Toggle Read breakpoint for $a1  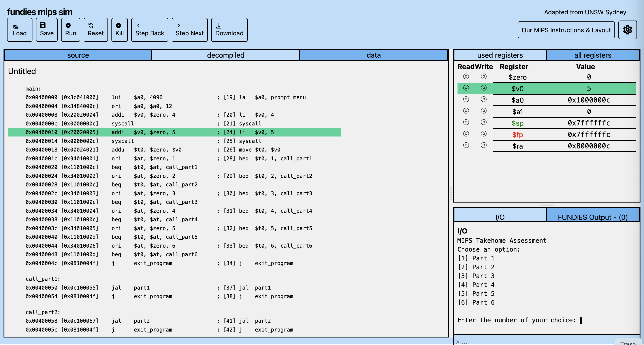tap(466, 111)
